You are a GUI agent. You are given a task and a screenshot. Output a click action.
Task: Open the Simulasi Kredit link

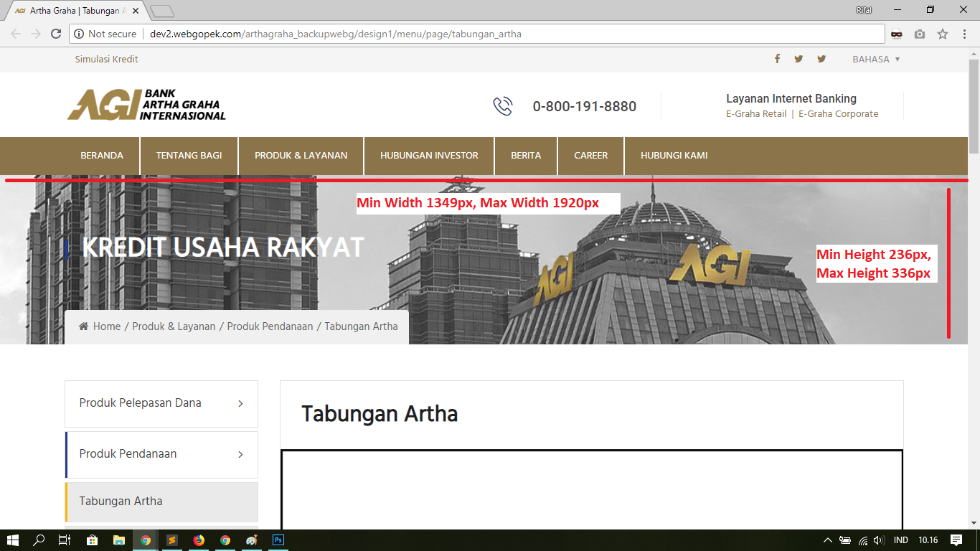pos(107,60)
